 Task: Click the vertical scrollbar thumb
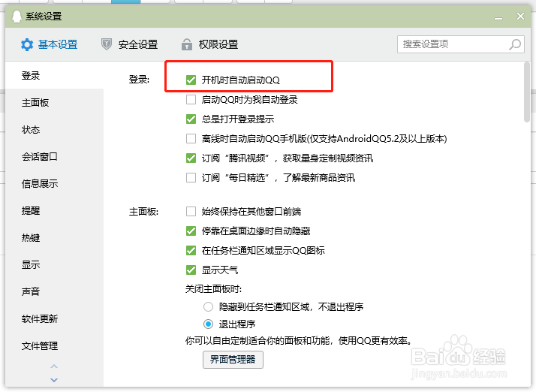tap(527, 92)
